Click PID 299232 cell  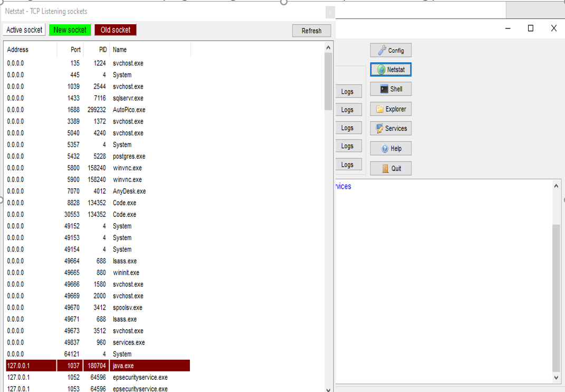click(x=97, y=110)
